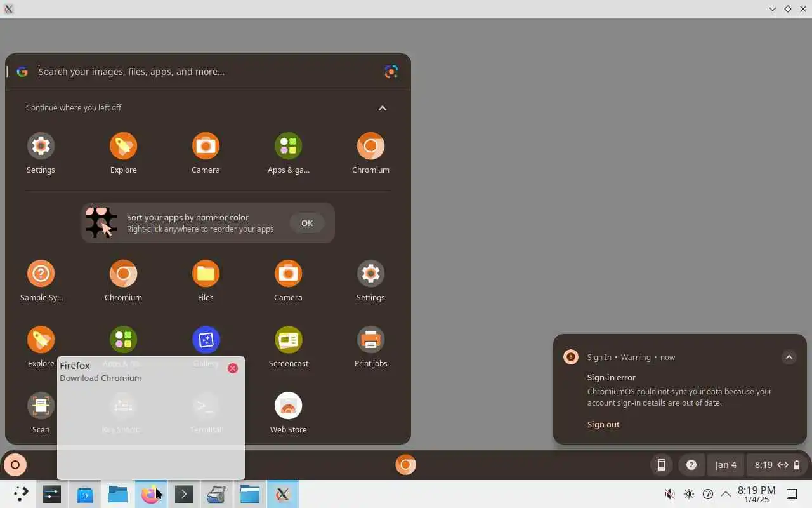Open the brightness tray icon
The width and height of the screenshot is (812, 508).
[x=689, y=494]
